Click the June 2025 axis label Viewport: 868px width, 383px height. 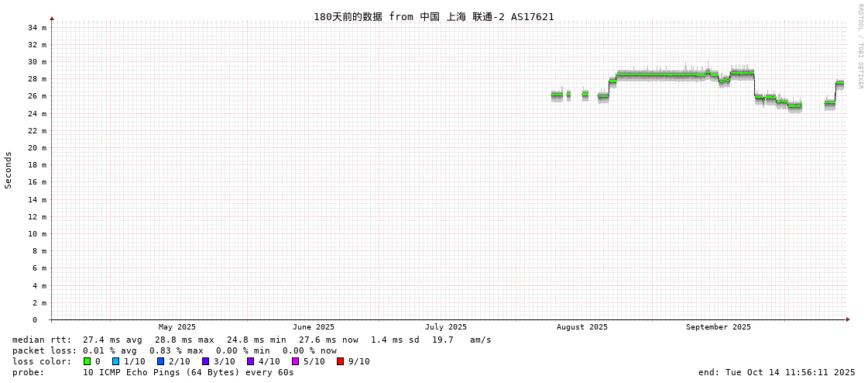tap(314, 327)
